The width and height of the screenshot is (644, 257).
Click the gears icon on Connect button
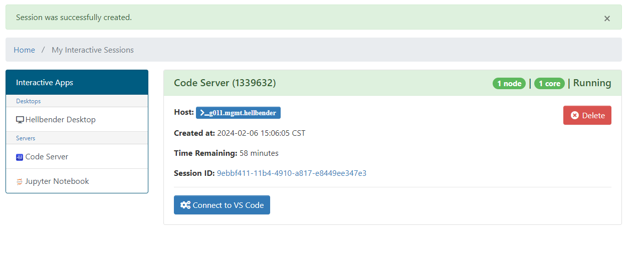(x=185, y=205)
